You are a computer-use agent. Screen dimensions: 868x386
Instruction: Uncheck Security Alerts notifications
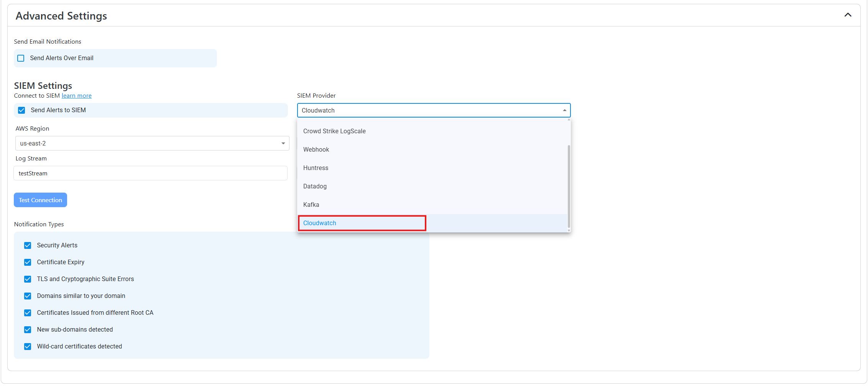[28, 245]
